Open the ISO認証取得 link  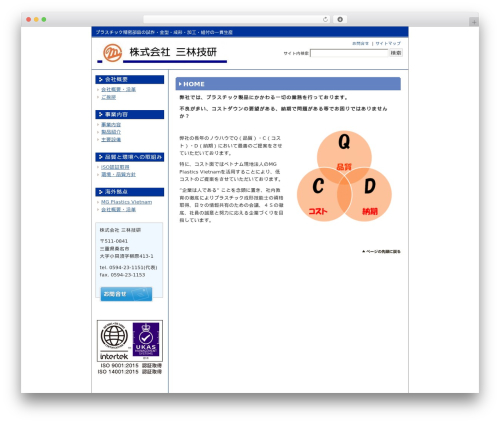(x=115, y=167)
